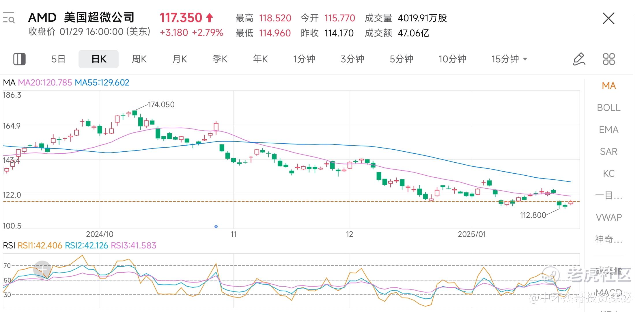The width and height of the screenshot is (644, 312).
Task: Click the RSI2:42.126 legend value
Action: tap(86, 246)
